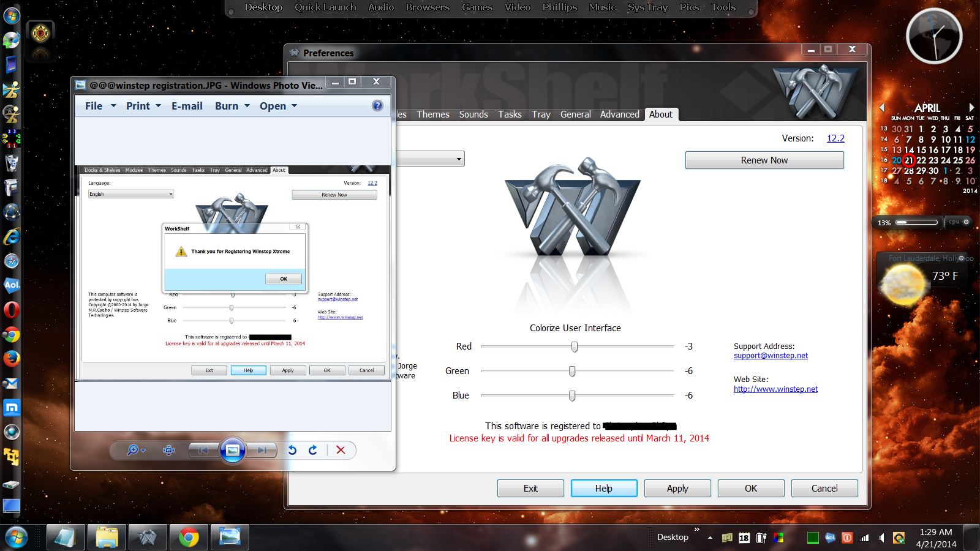Expand the File menu in Photo Viewer
Screen dimensions: 980x551
(100, 106)
